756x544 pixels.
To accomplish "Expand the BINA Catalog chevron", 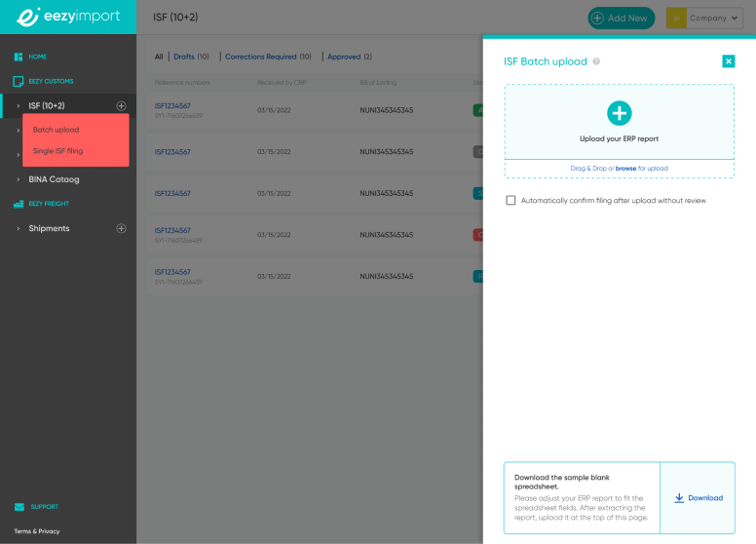I will pyautogui.click(x=19, y=179).
